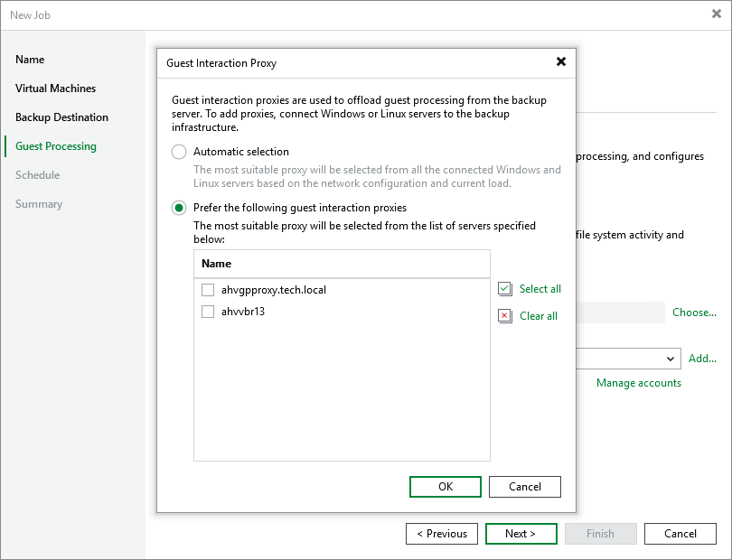Check the ahvgpproxy.tech.local proxy

coord(208,290)
